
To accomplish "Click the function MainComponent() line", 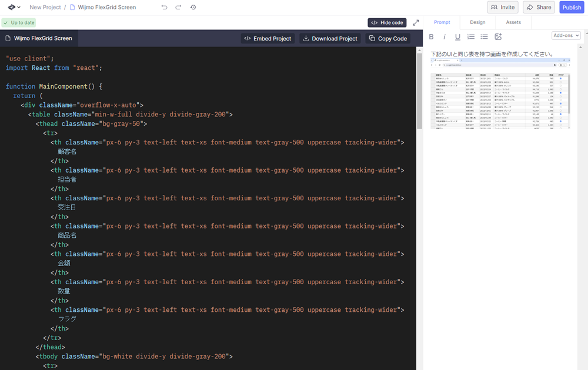I will click(54, 86).
